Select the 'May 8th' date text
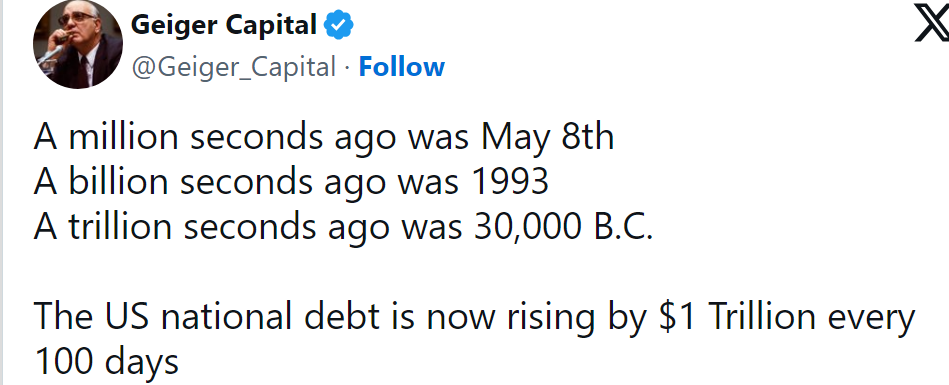Image resolution: width=949 pixels, height=385 pixels. pyautogui.click(x=547, y=137)
